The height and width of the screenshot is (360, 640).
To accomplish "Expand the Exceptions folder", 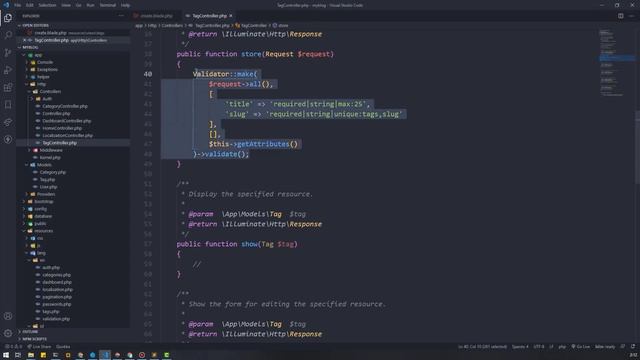I will 47,70.
